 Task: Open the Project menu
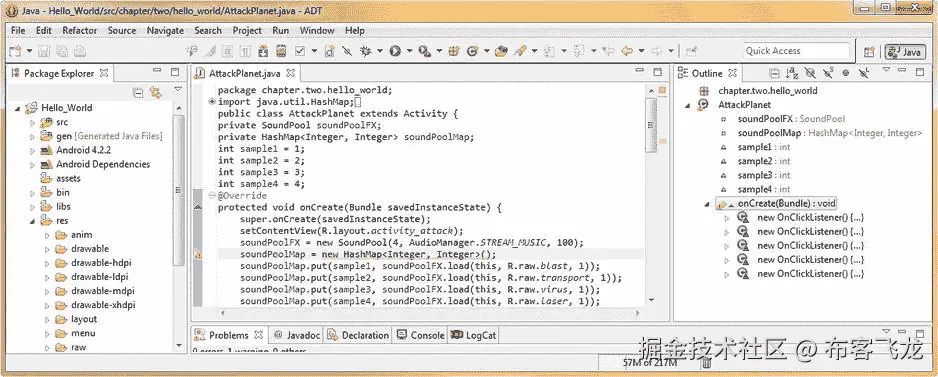click(247, 31)
